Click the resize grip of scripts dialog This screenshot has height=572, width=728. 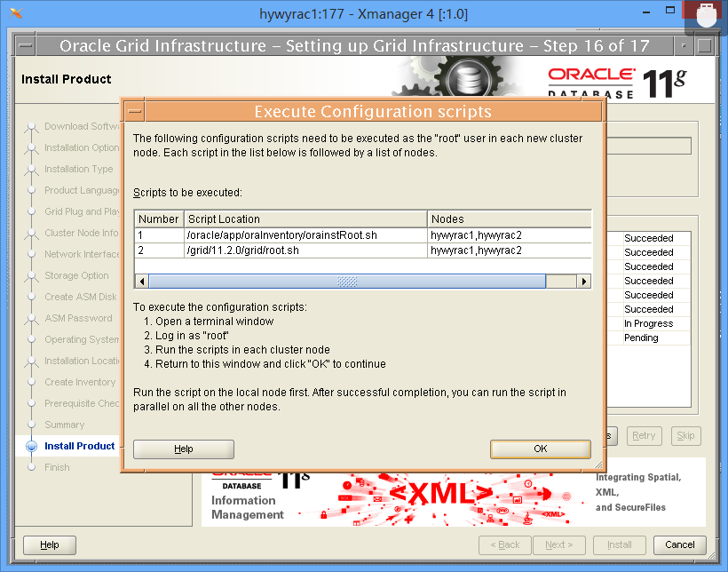[598, 465]
